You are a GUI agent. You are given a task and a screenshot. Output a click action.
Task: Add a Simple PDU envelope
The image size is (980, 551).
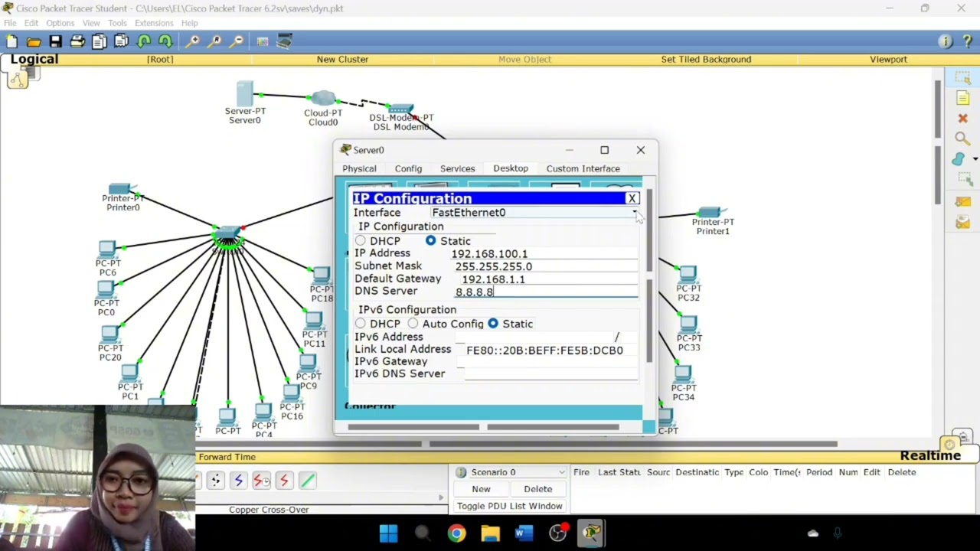962,202
